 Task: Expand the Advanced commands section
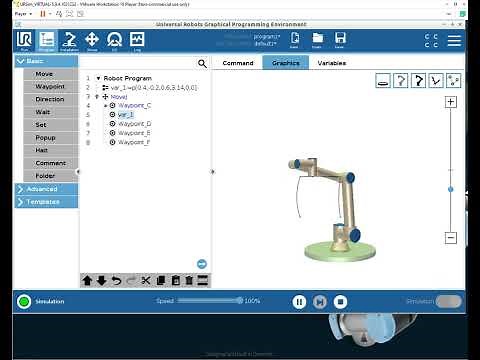coord(46,189)
